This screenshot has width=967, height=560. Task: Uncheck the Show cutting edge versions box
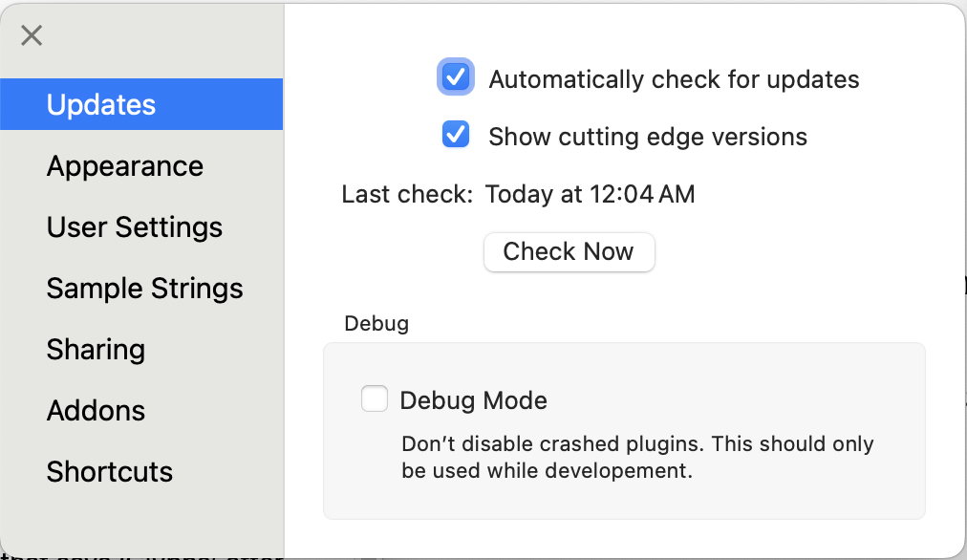pyautogui.click(x=456, y=135)
